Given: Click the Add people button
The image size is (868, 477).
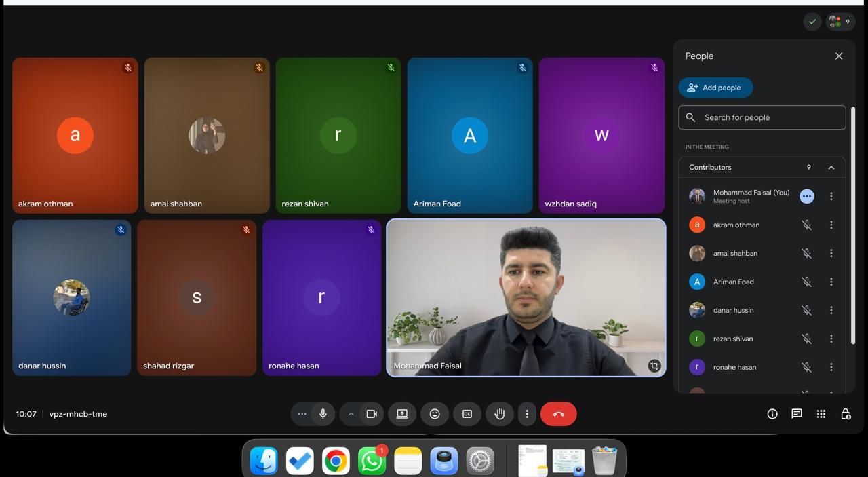Looking at the screenshot, I should coord(715,88).
